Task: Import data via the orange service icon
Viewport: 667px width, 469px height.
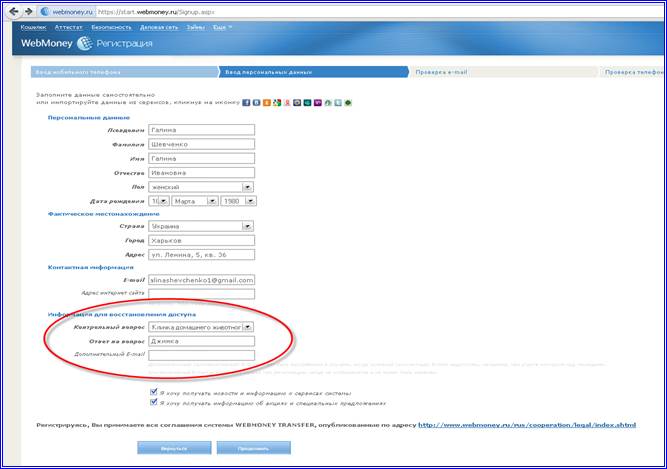Action: (267, 102)
